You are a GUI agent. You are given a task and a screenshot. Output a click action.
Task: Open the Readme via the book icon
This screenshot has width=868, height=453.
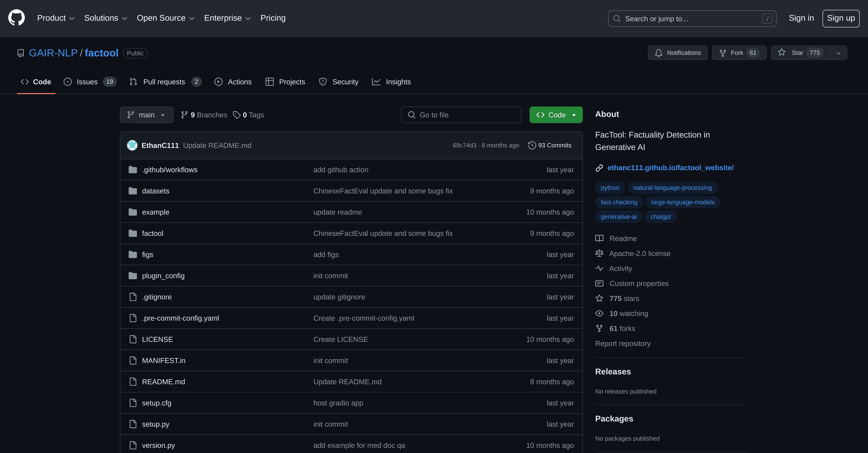click(x=599, y=238)
